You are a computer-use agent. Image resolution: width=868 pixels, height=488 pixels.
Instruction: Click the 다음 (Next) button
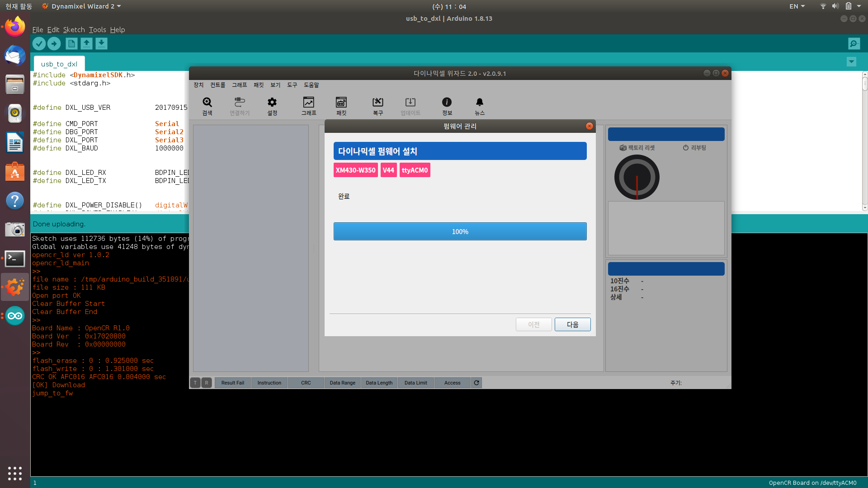point(572,324)
